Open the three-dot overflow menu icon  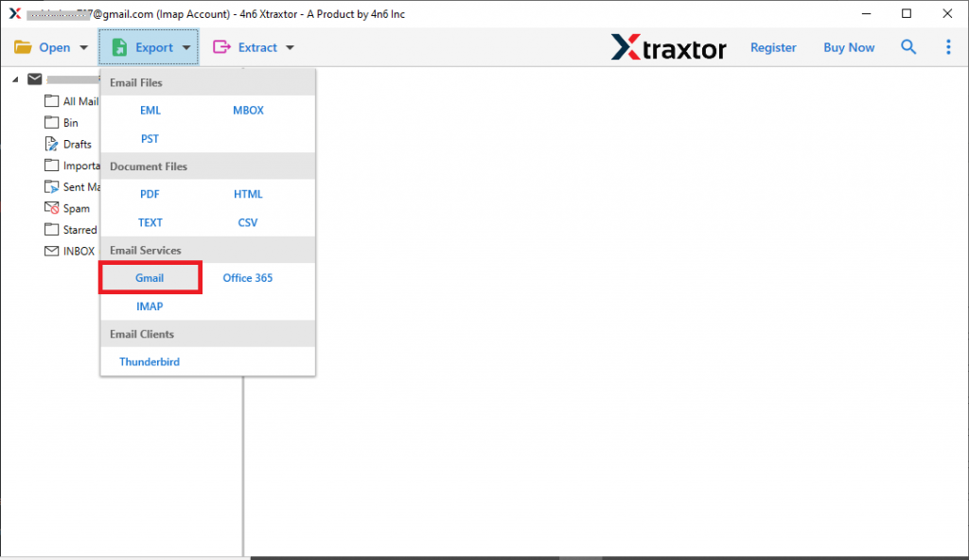coord(948,46)
